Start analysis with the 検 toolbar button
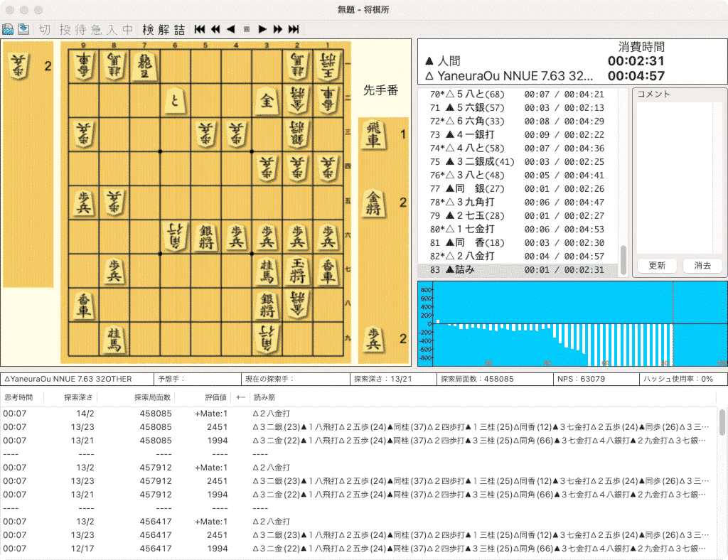 [x=148, y=30]
